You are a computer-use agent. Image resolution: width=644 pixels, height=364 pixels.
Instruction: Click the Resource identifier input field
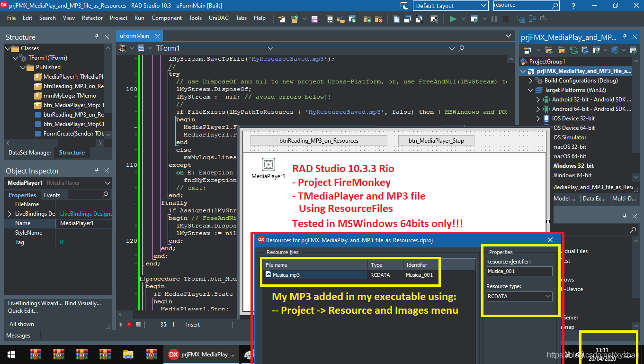[519, 271]
